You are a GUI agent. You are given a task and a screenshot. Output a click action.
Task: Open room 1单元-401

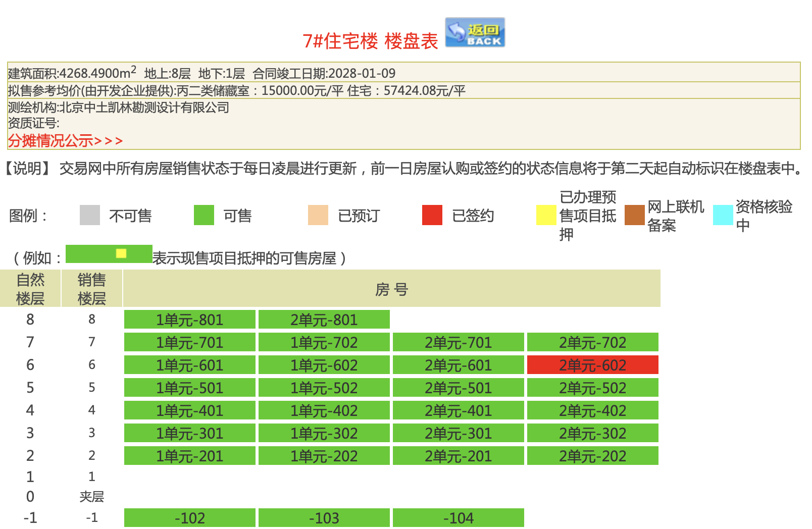click(190, 410)
